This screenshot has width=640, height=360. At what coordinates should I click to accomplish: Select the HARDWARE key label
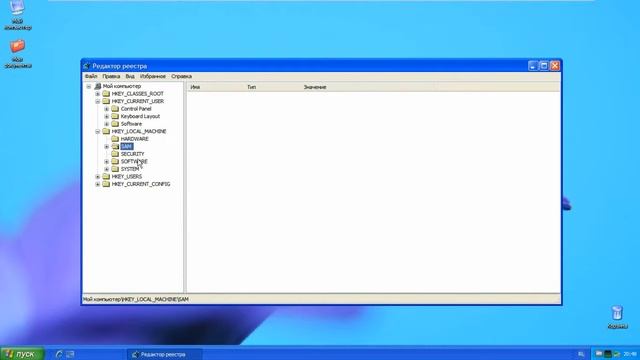(x=135, y=139)
